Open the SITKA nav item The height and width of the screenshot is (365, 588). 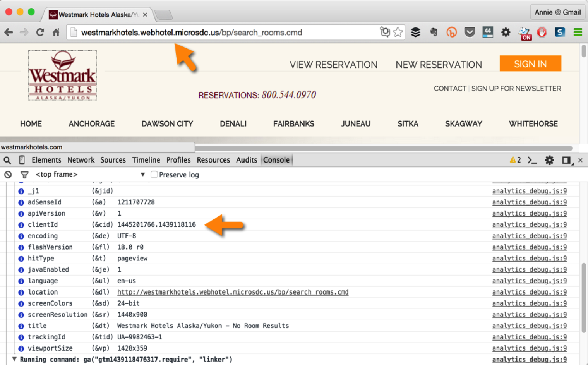pos(408,123)
